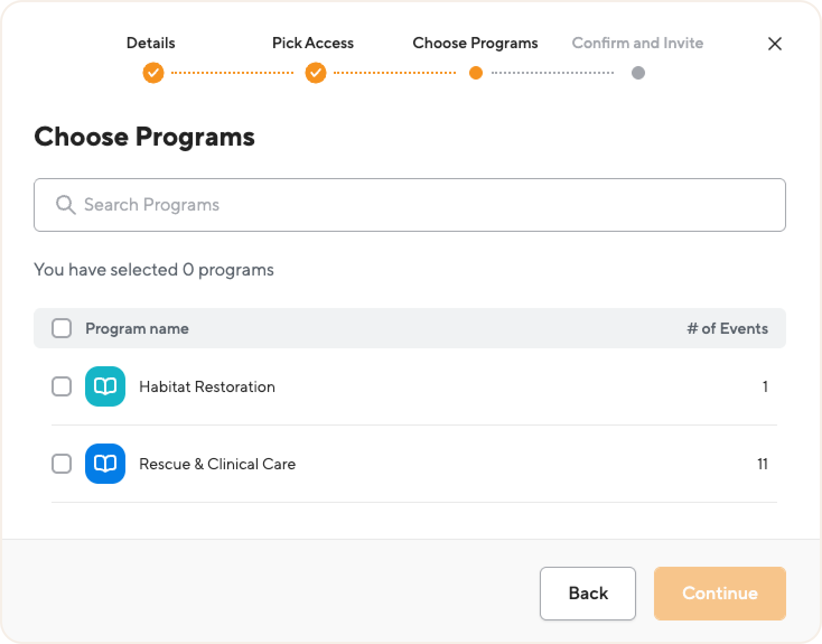The width and height of the screenshot is (822, 644).
Task: Click the completed Details step checkmark
Action: [153, 73]
